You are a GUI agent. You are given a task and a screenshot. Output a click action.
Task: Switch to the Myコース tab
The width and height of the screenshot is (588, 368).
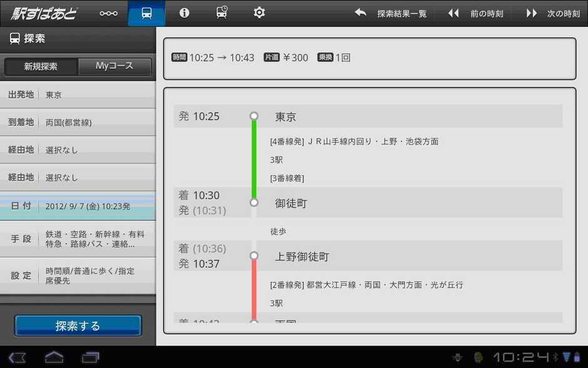(x=114, y=66)
